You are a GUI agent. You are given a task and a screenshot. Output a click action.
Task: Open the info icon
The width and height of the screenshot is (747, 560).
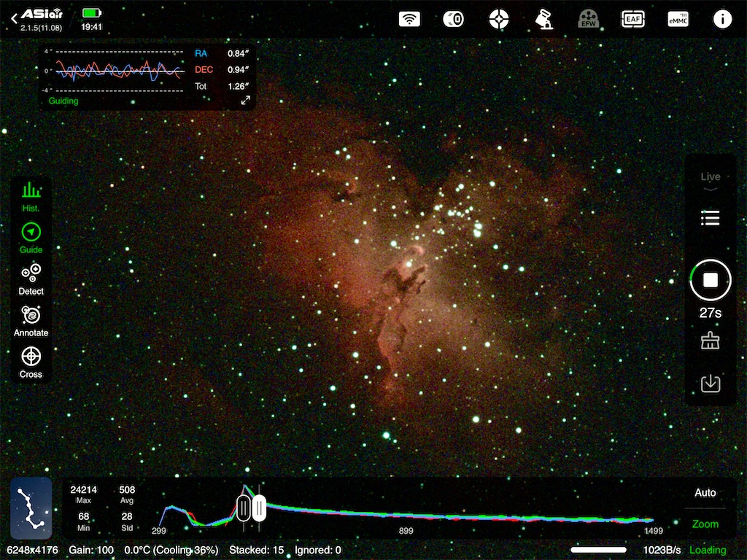click(722, 19)
